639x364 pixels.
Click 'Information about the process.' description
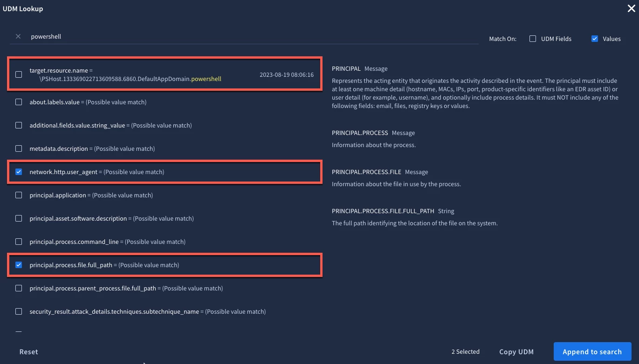click(x=374, y=145)
